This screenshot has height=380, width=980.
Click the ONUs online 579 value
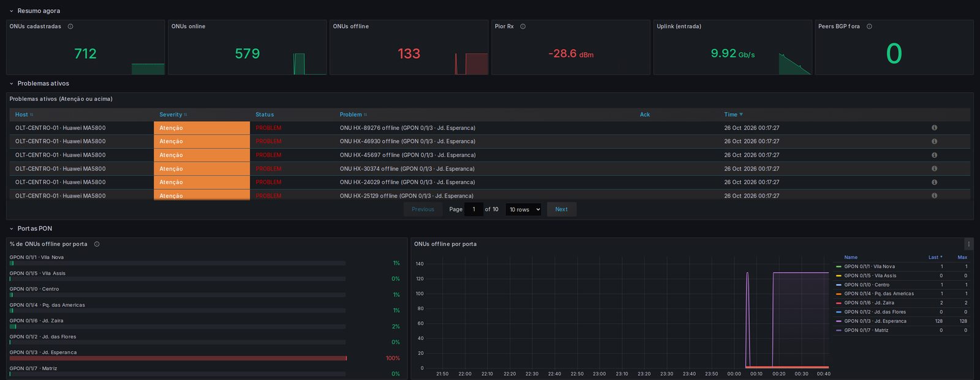[247, 54]
